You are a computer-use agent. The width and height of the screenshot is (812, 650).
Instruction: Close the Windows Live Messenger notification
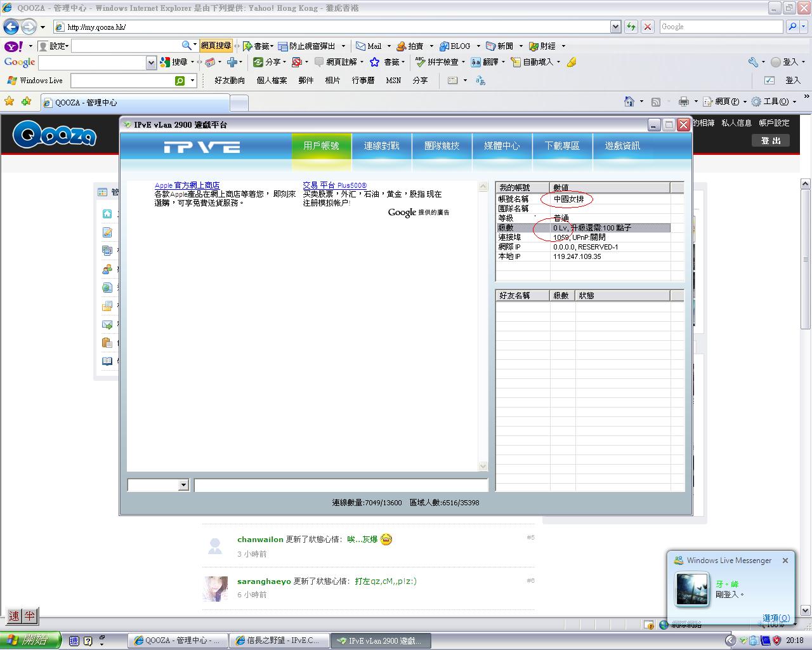[785, 560]
